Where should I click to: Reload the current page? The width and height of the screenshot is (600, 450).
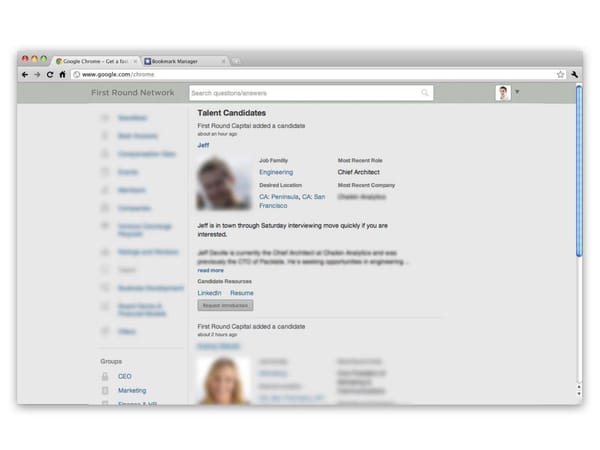click(49, 75)
